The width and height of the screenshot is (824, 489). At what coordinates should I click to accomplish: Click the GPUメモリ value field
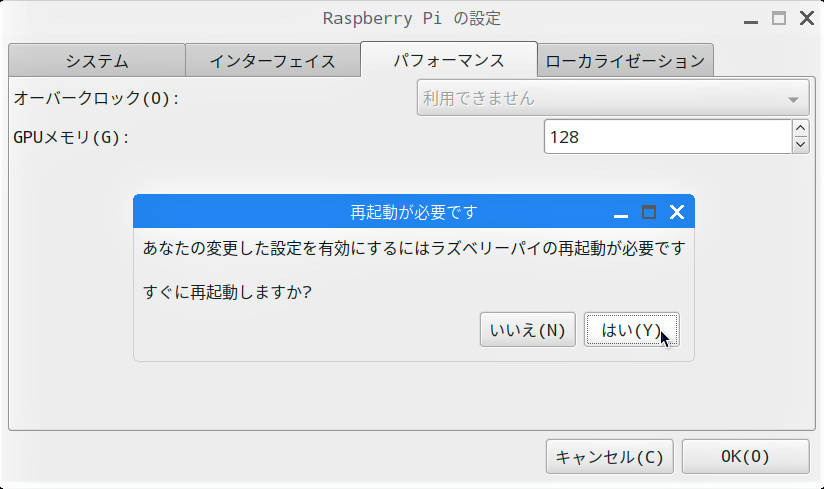pos(667,137)
